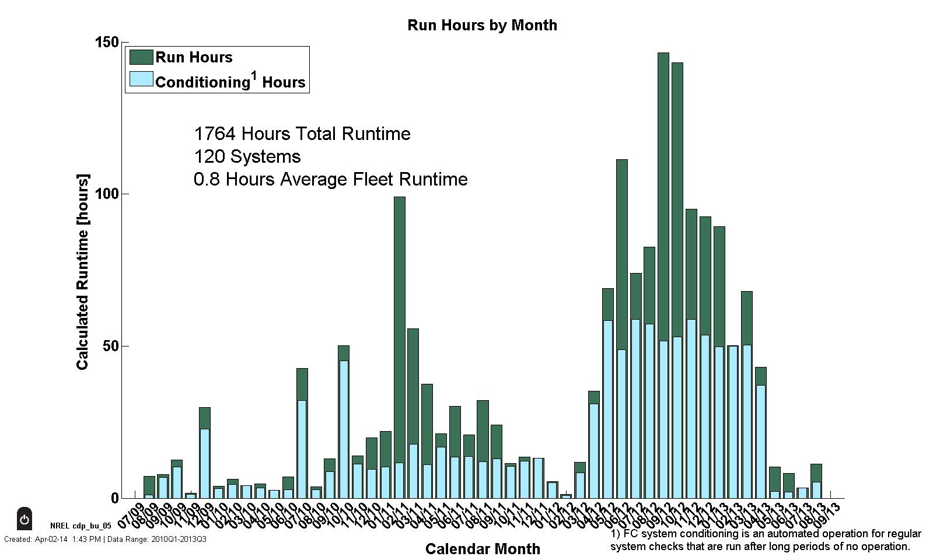
Task: Click the tallest bar in the chart
Action: (663, 233)
